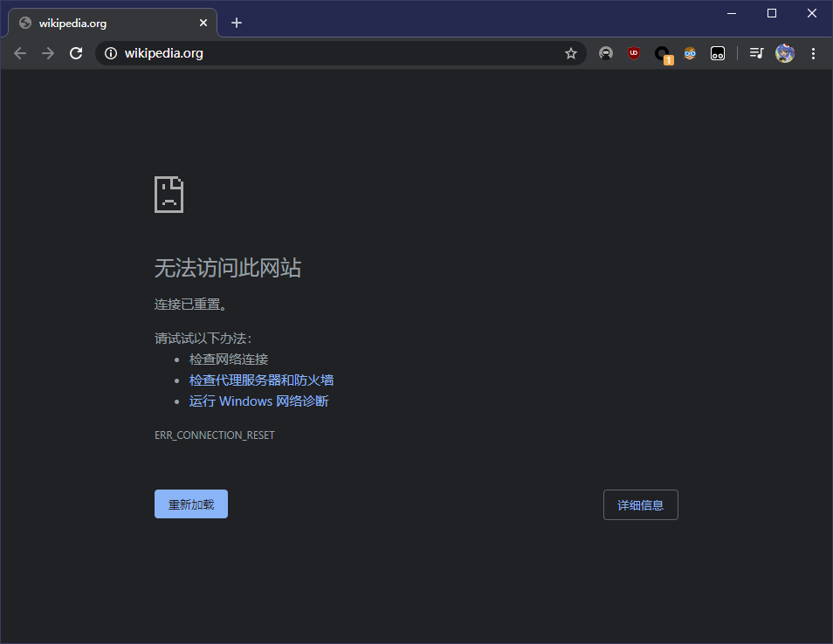The height and width of the screenshot is (644, 833).
Task: Open 运行 Windows 网络诊断 link
Action: [x=258, y=401]
